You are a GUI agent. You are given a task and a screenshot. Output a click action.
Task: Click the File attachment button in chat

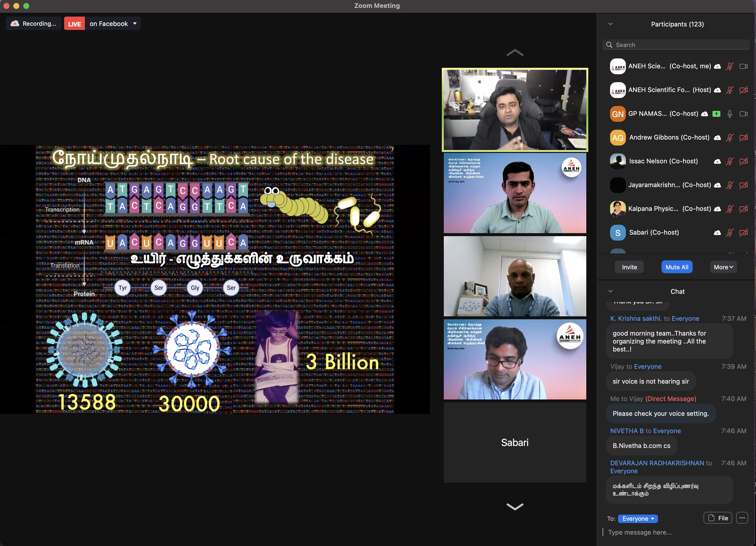point(718,518)
